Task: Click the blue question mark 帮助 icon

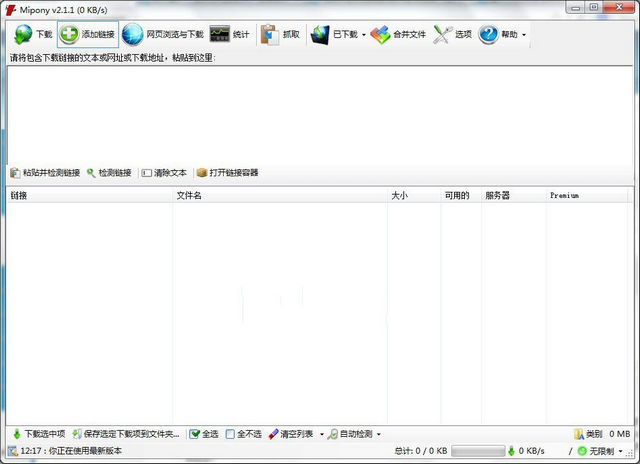Action: [x=488, y=34]
